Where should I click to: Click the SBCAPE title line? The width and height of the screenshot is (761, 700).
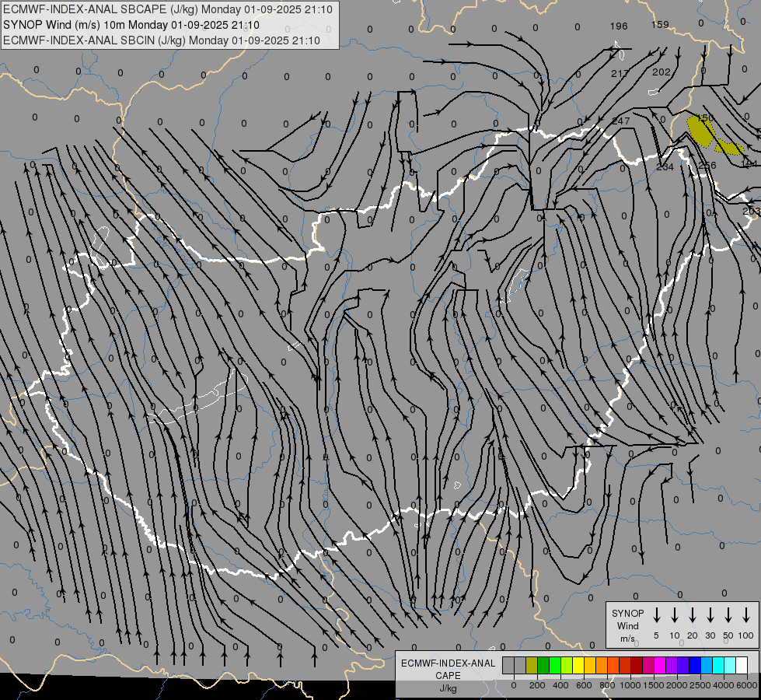pos(168,9)
